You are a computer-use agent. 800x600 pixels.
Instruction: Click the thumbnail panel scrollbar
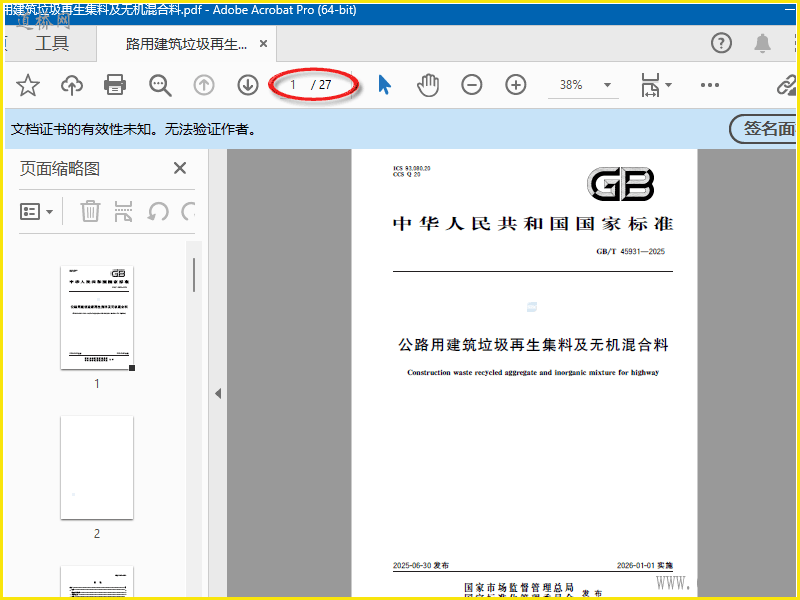(x=194, y=274)
